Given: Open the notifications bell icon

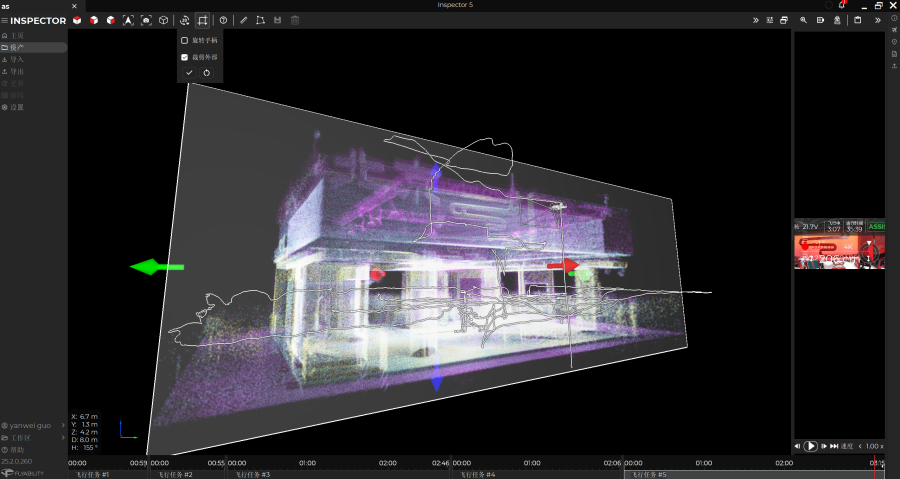Looking at the screenshot, I should click(x=842, y=5).
